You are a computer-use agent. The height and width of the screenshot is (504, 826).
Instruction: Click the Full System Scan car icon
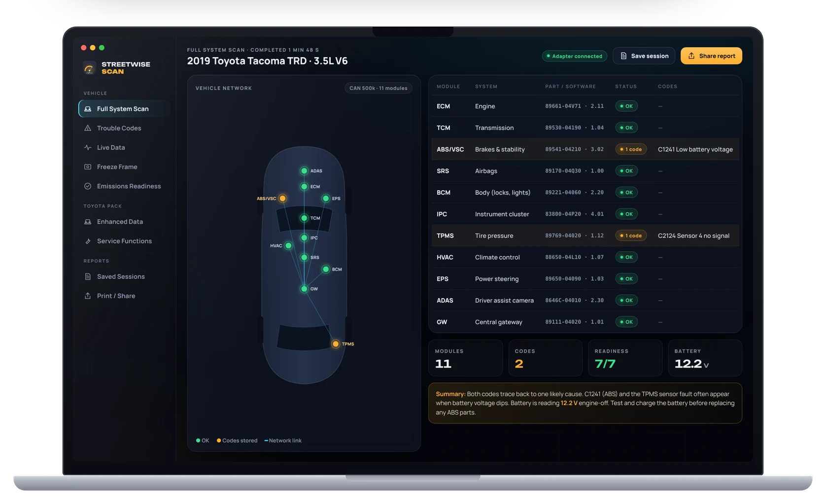[88, 109]
